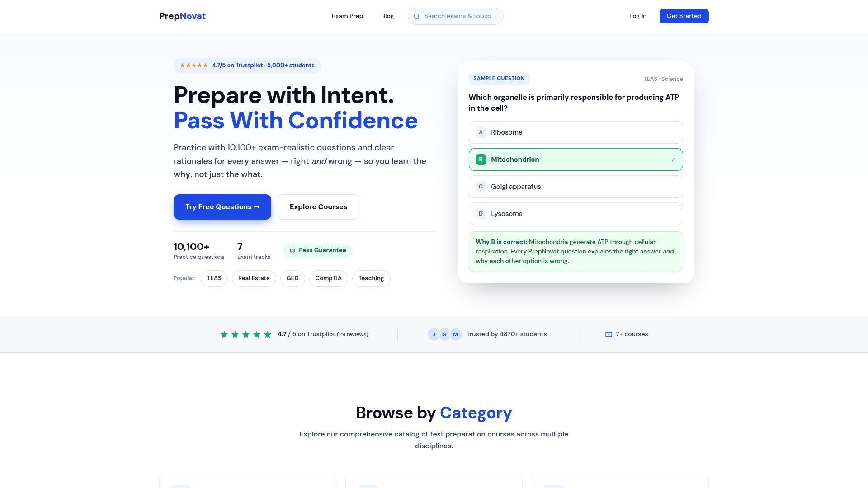Select the Real Estate popular tag
Screen dimensions: 868x488
tap(254, 278)
